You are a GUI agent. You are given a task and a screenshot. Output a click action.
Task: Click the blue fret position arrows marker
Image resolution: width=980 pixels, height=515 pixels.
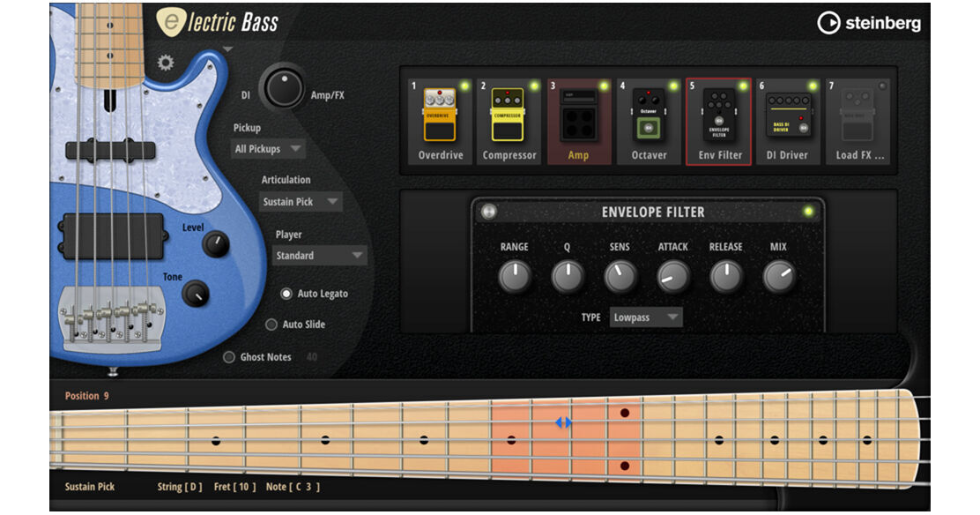(563, 423)
